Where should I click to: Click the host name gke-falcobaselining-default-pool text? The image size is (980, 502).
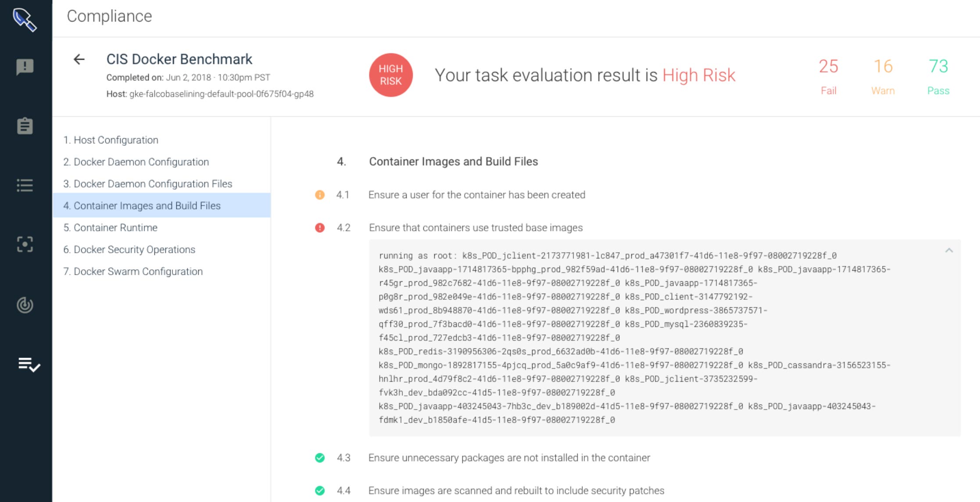pyautogui.click(x=221, y=94)
